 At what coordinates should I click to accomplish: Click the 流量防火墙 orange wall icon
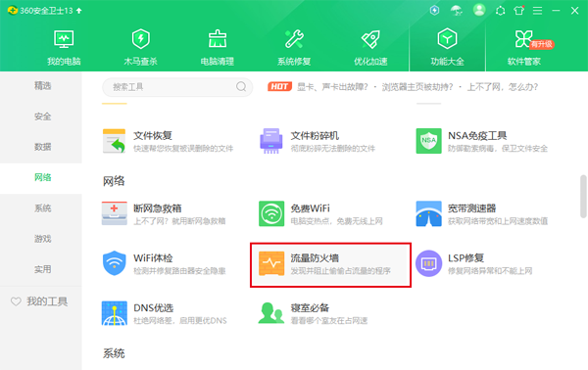(x=271, y=263)
